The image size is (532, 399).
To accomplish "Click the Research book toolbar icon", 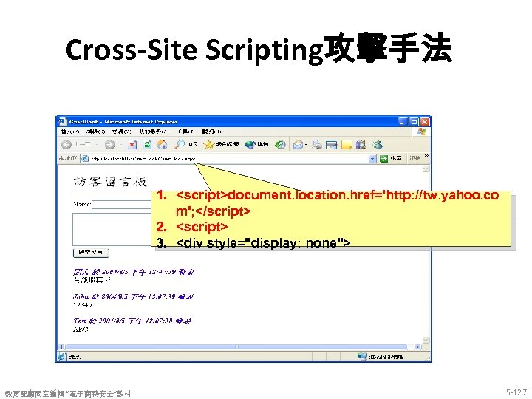I will (x=361, y=145).
